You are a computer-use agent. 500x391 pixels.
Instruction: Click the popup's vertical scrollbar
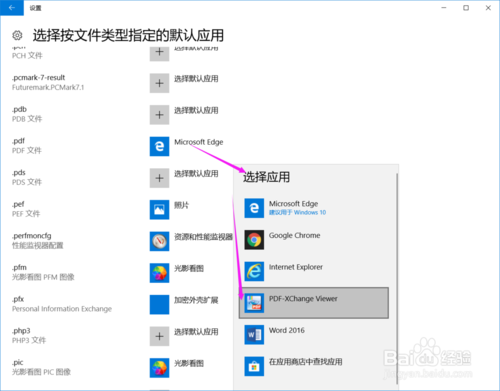[397, 278]
